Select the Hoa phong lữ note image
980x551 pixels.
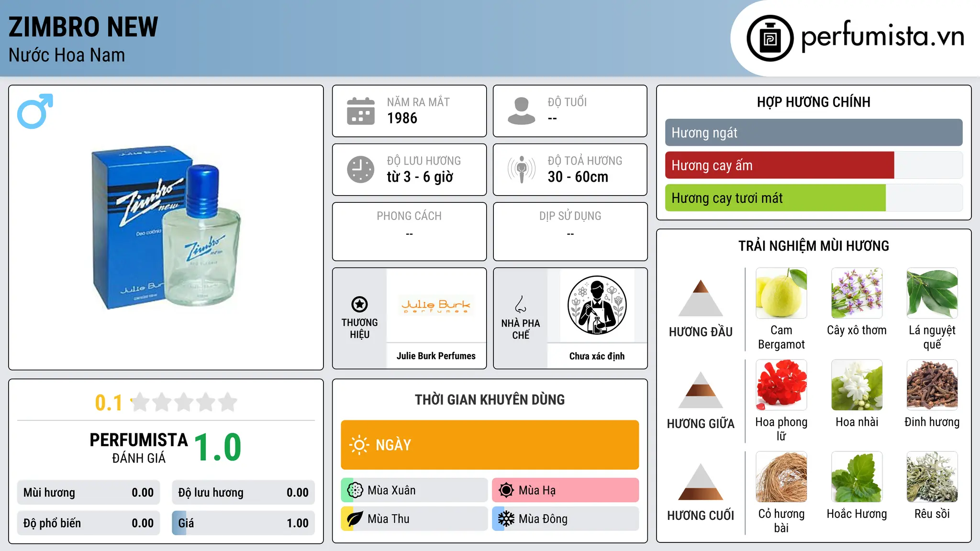pyautogui.click(x=781, y=385)
